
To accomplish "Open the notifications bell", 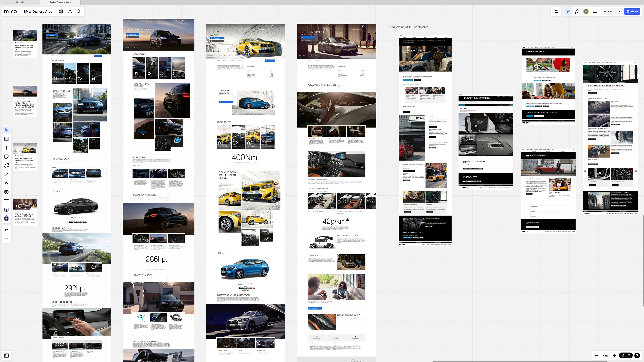I will click(595, 12).
